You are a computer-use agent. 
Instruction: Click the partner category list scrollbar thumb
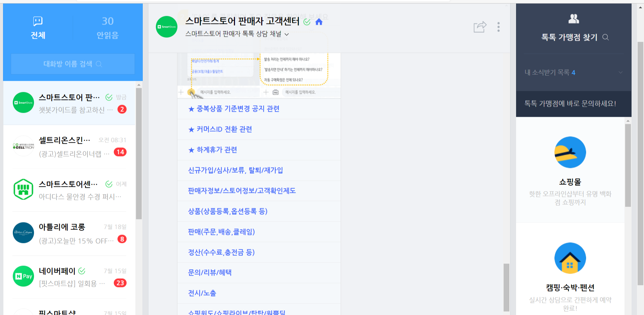(628, 165)
